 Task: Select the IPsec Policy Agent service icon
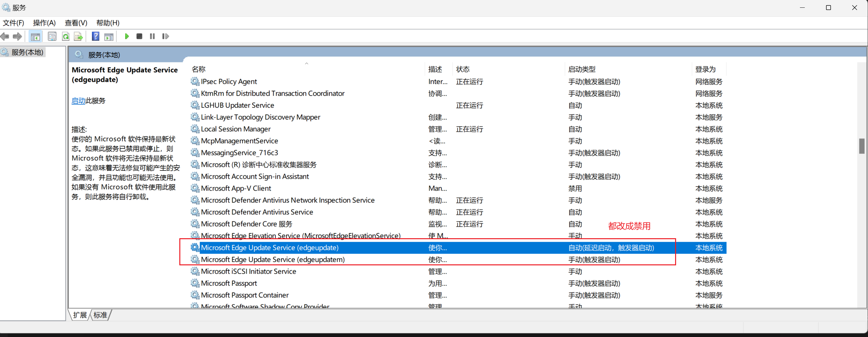(195, 81)
